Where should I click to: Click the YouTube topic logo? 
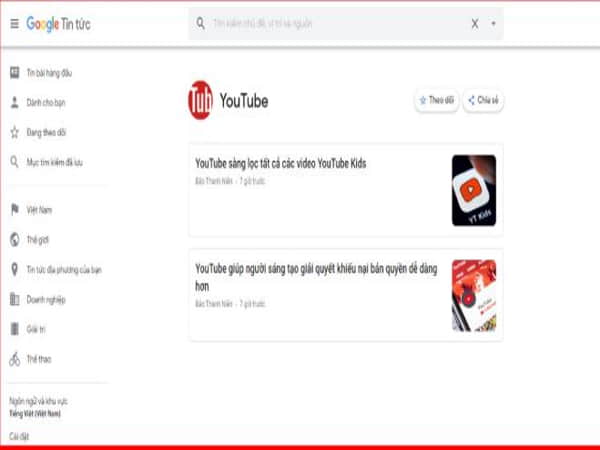(200, 100)
